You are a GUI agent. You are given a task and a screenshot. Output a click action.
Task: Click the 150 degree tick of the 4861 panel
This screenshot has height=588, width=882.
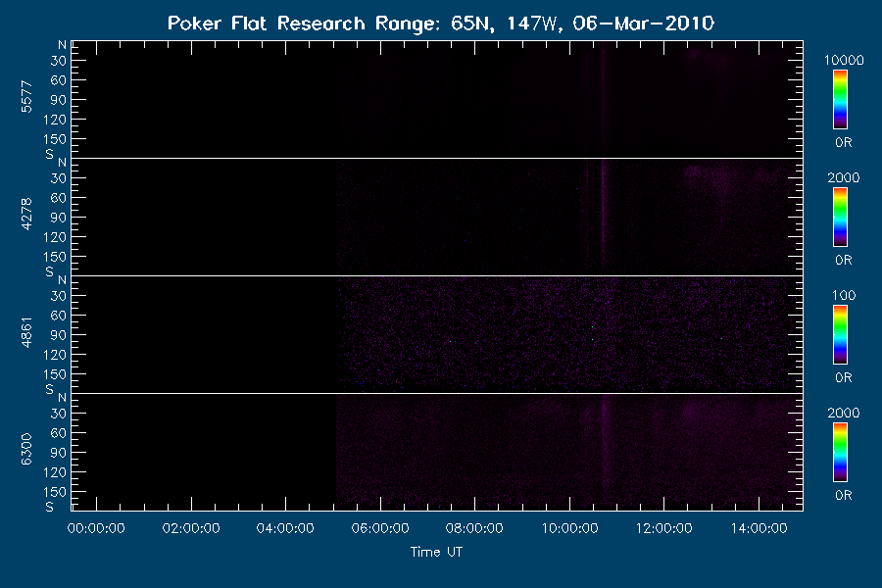[x=55, y=374]
